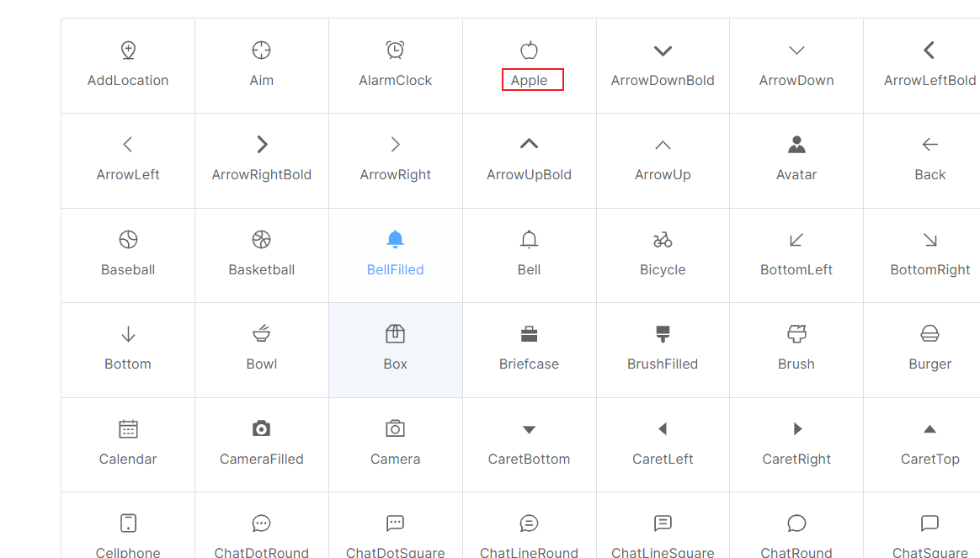Click the Briefcase icon
Viewport: 980px width, 558px height.
tap(529, 333)
